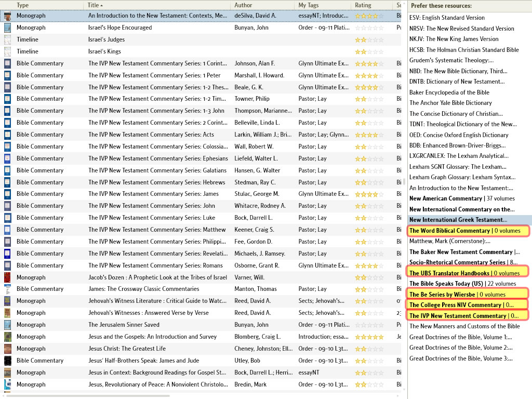The height and width of the screenshot is (399, 532).
Task: Click the cover icon for IVP Matthew commentary
Action: pyautogui.click(x=7, y=230)
